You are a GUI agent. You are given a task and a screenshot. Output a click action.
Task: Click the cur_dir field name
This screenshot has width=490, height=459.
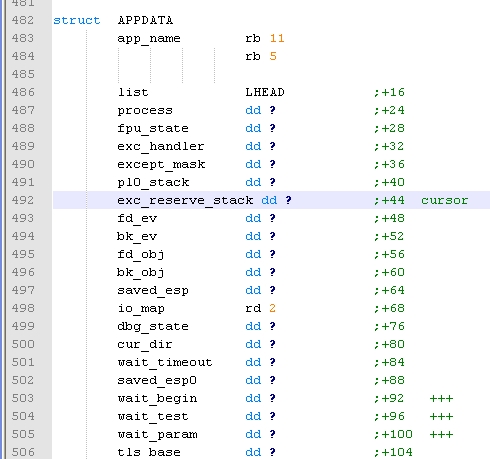(145, 345)
